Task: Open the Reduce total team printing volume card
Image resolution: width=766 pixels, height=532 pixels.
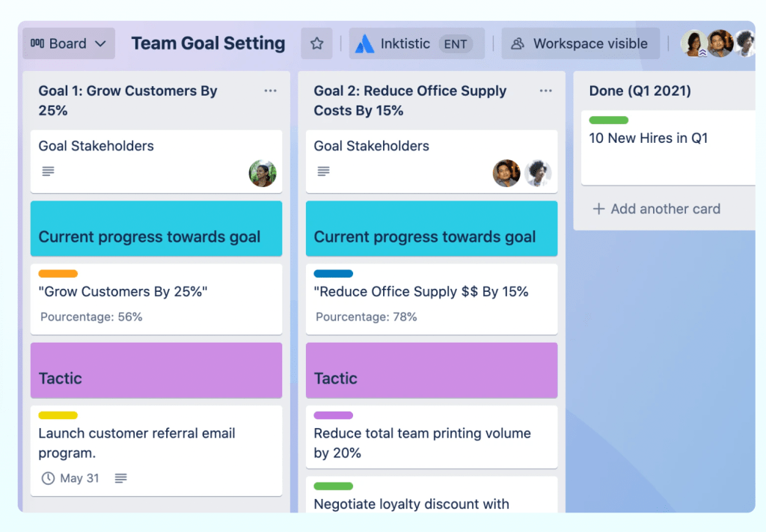Action: [422, 442]
